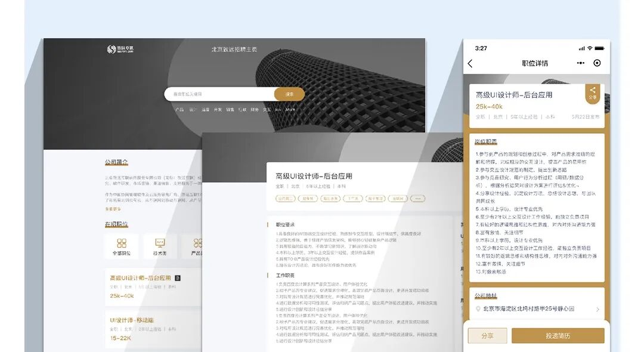Tap the signal bars in mobile status bar
644x352 pixels.
point(581,48)
